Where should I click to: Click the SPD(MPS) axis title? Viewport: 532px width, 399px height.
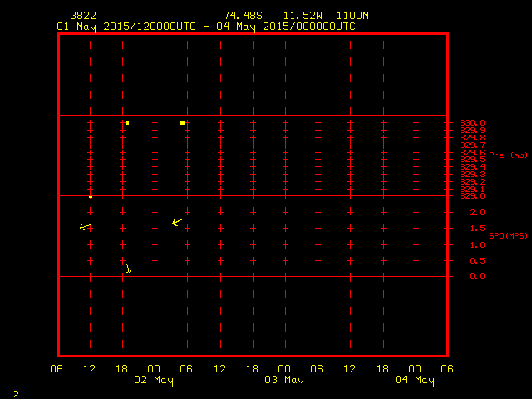pos(508,235)
